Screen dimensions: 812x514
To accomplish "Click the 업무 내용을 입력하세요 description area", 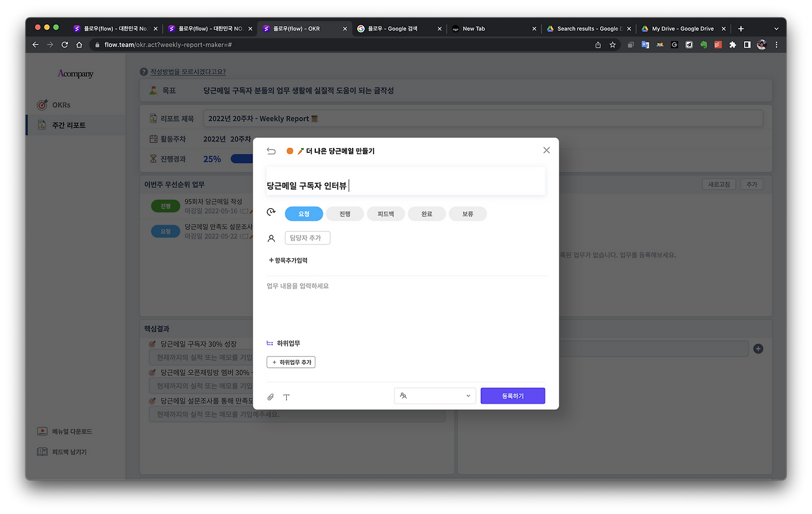I will coord(406,305).
